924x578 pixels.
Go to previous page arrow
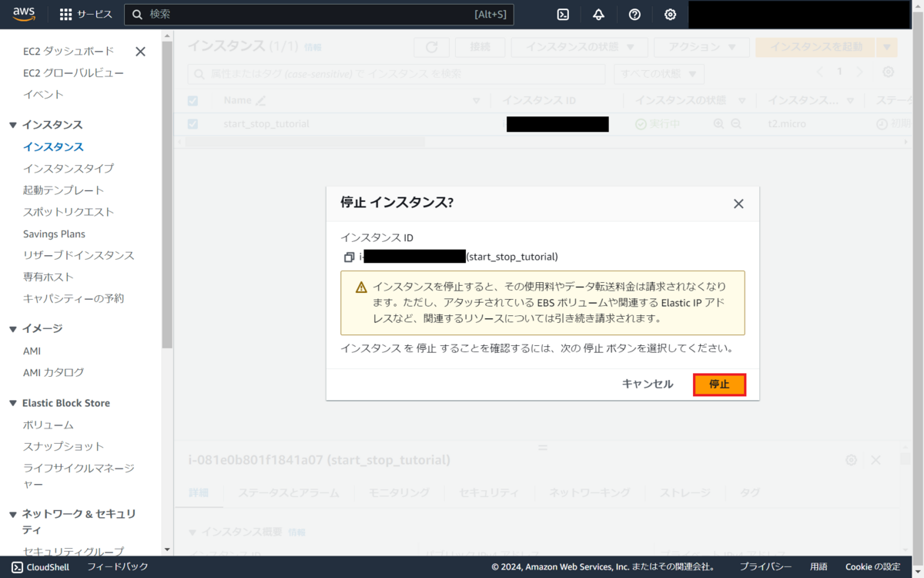(819, 72)
